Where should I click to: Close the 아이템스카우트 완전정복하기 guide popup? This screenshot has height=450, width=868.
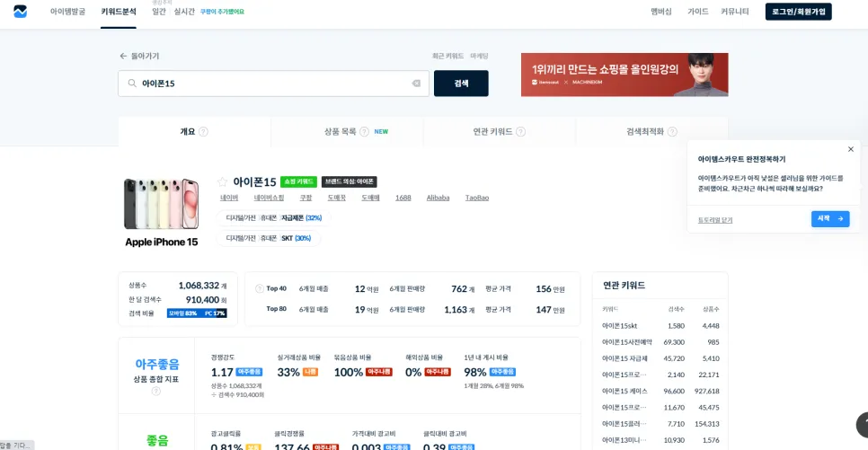pos(851,149)
